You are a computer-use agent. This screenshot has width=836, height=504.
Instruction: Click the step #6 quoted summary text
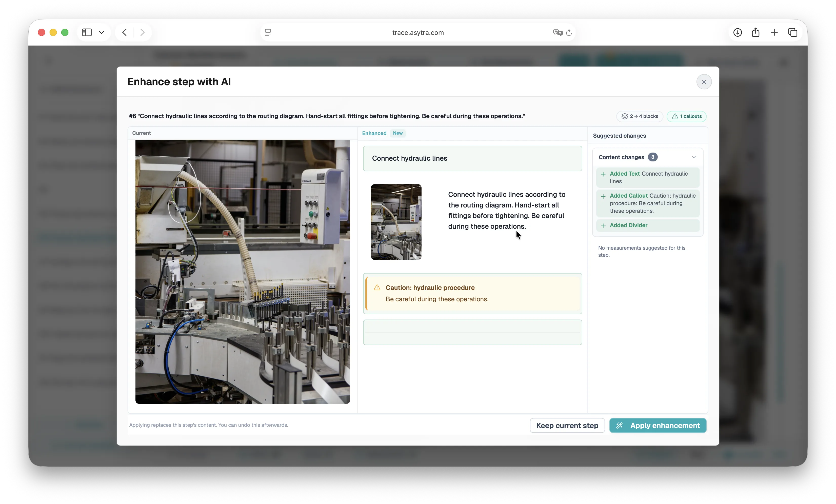pyautogui.click(x=327, y=116)
